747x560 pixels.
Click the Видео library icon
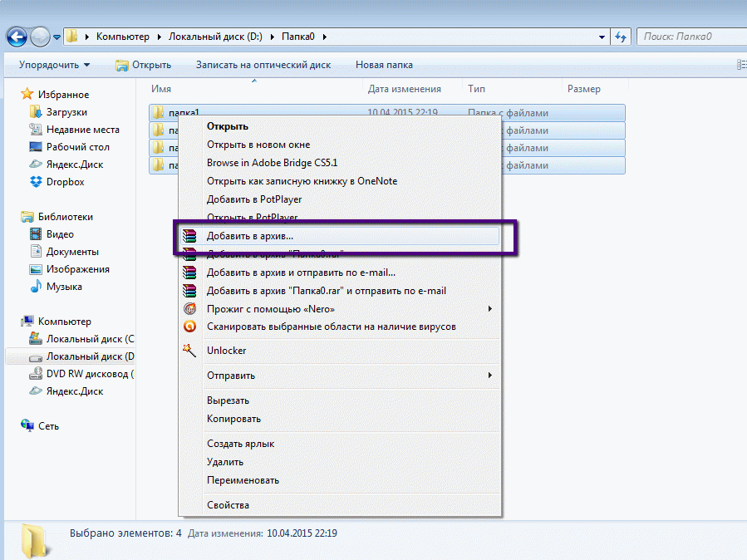pos(36,233)
